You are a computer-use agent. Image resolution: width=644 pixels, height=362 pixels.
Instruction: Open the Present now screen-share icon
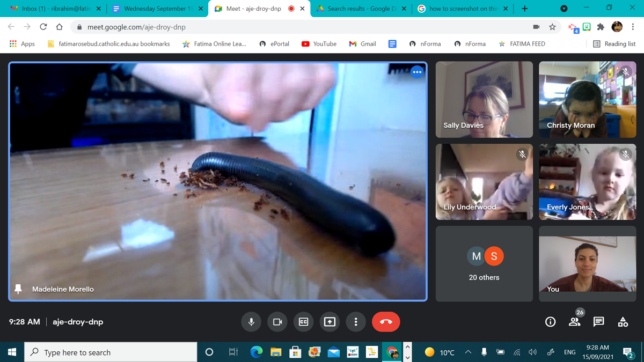(x=330, y=322)
